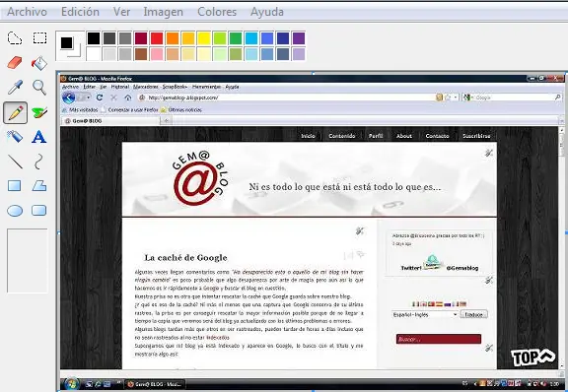Open the Edición menu
The image size is (568, 392).
pyautogui.click(x=80, y=12)
